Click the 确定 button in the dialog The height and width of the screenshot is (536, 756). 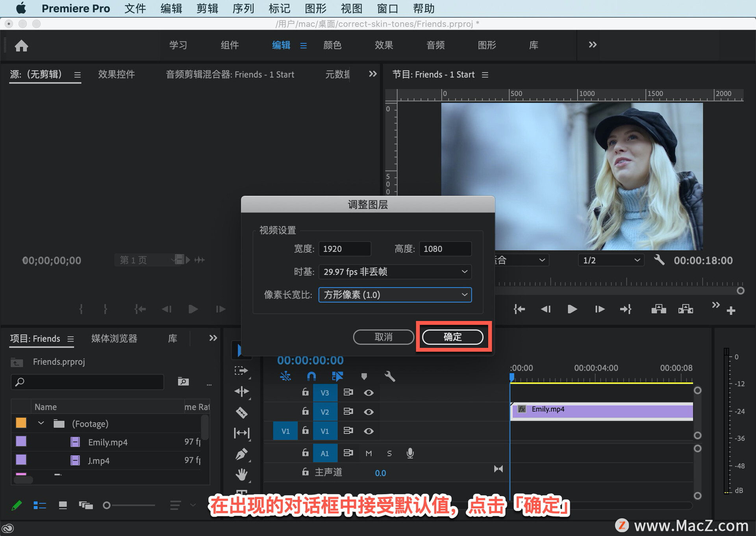coord(452,337)
